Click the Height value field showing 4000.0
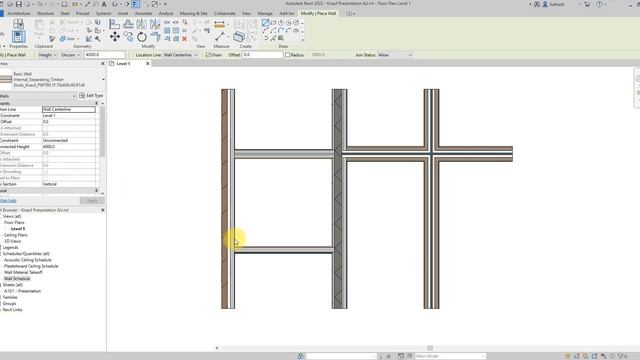The image size is (640, 360). (x=104, y=55)
